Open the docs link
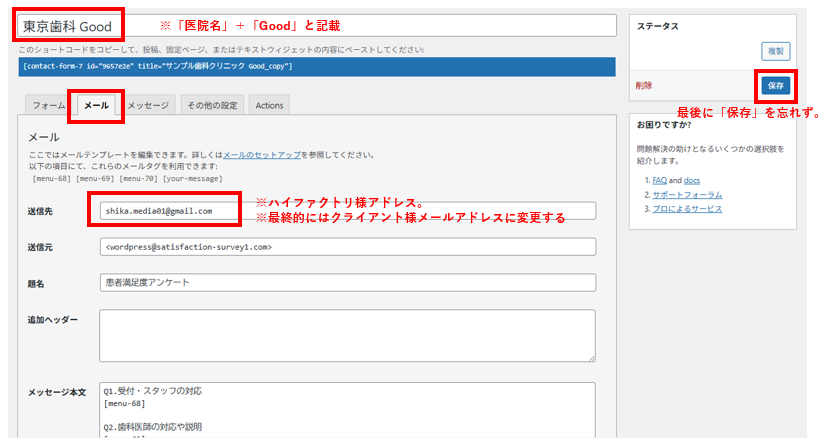 (x=693, y=181)
